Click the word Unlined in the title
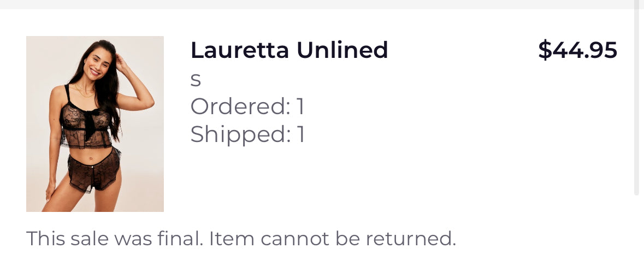Screen dimensions: 644x260 [342, 50]
